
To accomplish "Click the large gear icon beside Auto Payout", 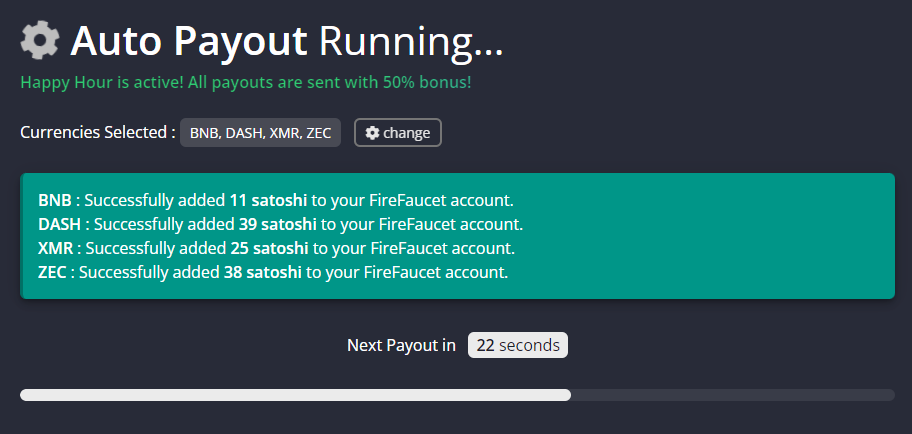I will [x=40, y=40].
